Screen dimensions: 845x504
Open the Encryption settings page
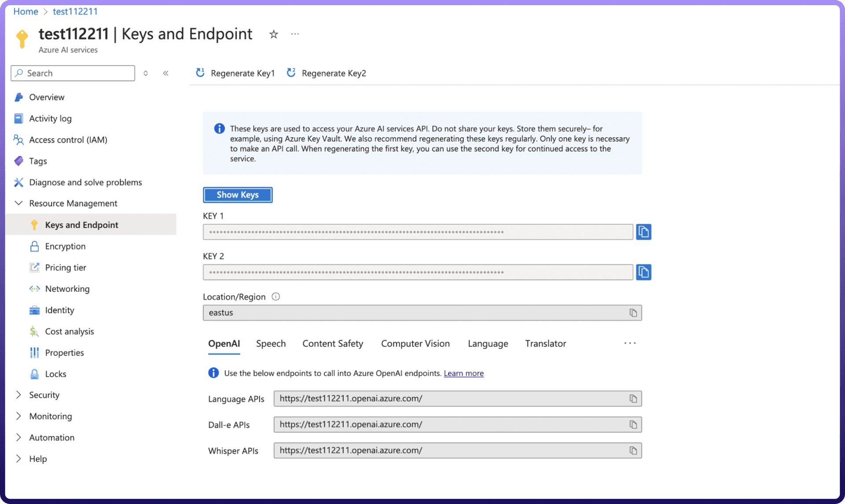[65, 246]
